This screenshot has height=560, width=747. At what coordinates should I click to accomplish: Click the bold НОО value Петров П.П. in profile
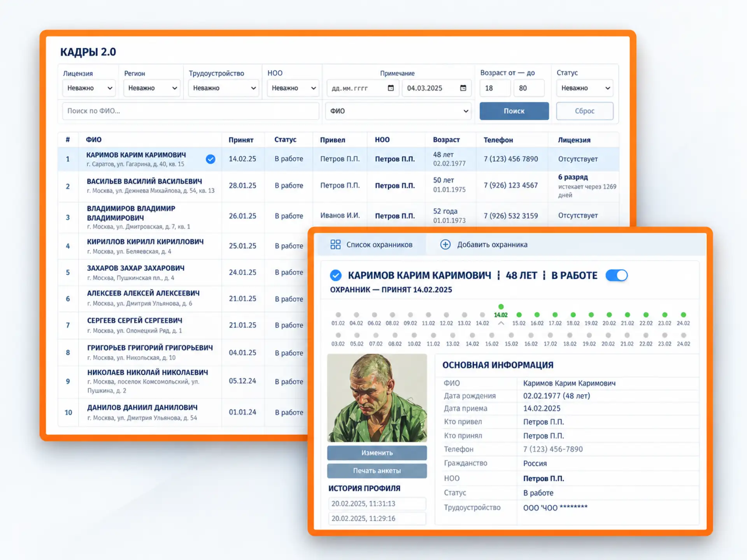click(x=544, y=478)
